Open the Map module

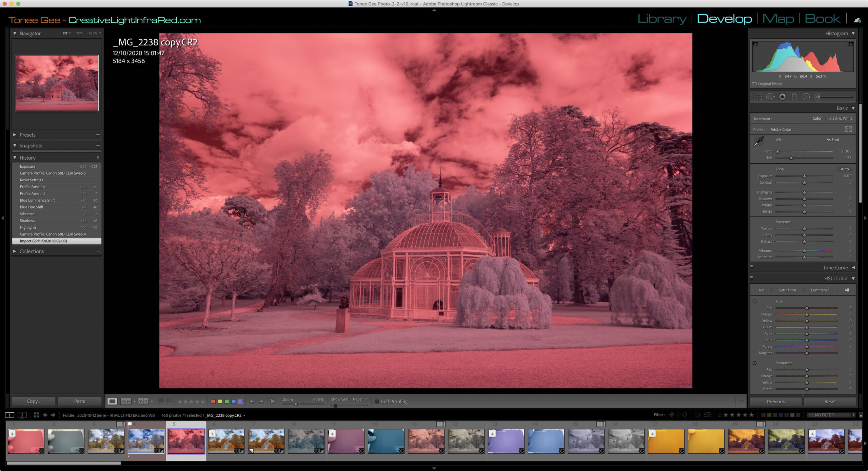778,19
